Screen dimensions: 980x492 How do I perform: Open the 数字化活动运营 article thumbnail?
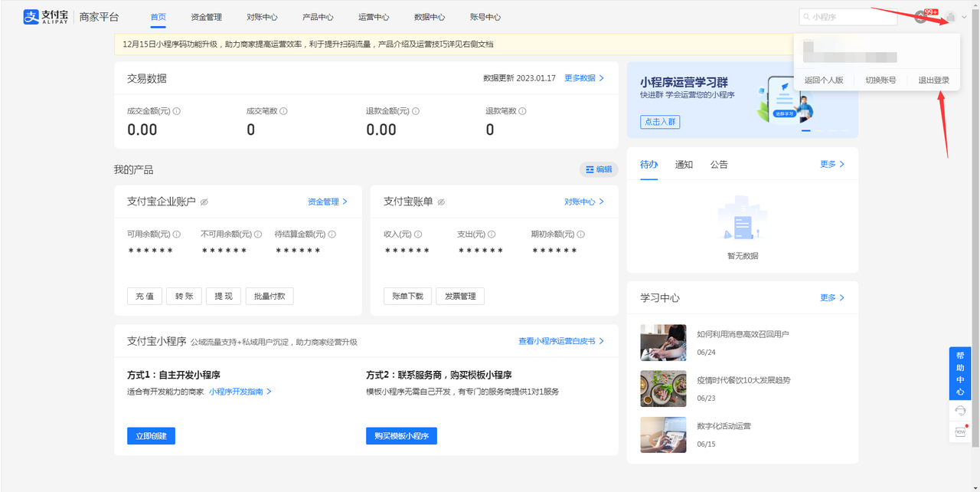(663, 435)
